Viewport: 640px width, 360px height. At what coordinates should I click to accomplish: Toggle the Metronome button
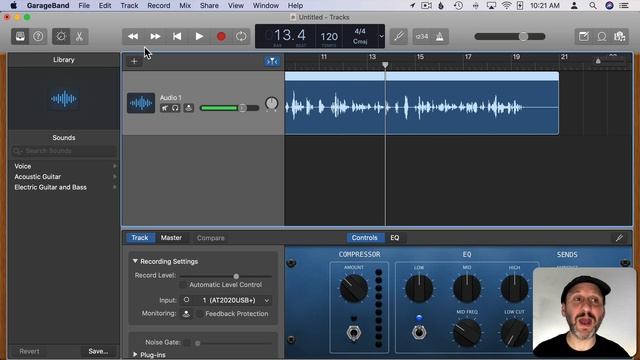point(440,36)
